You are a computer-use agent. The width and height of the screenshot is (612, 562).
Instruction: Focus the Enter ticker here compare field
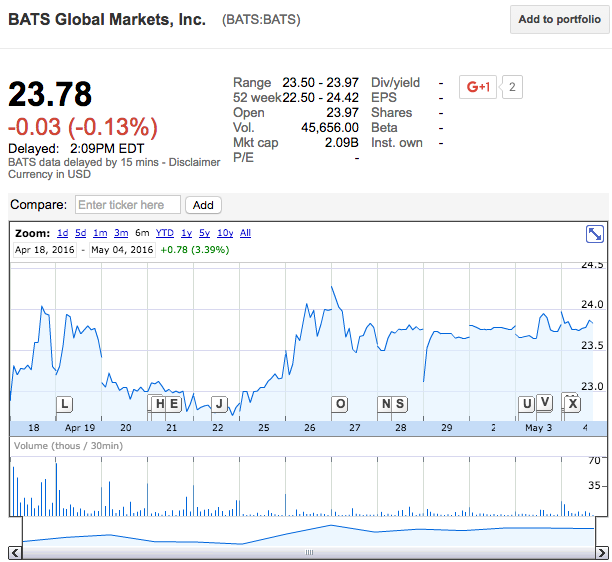tap(128, 205)
